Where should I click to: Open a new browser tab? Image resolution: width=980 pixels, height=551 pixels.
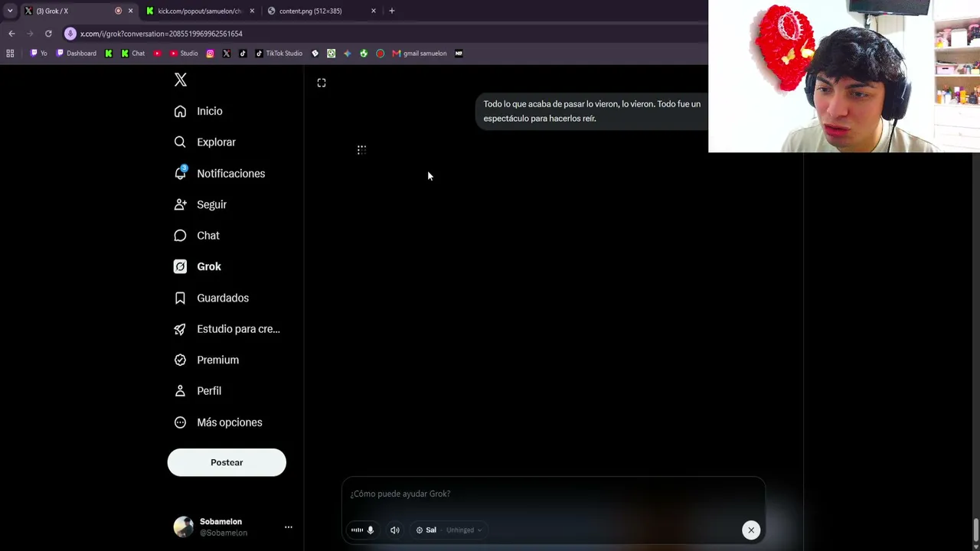392,11
